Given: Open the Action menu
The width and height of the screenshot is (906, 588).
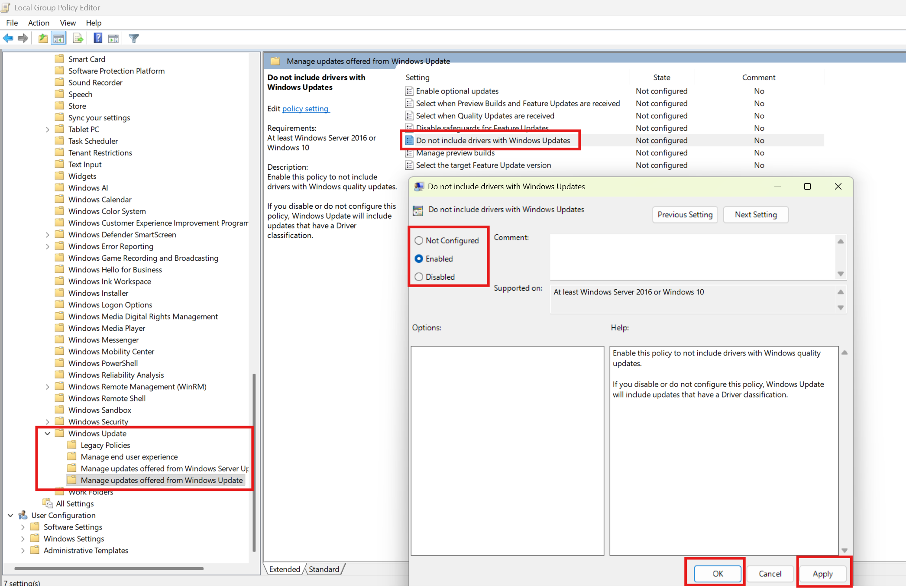Looking at the screenshot, I should pos(39,23).
